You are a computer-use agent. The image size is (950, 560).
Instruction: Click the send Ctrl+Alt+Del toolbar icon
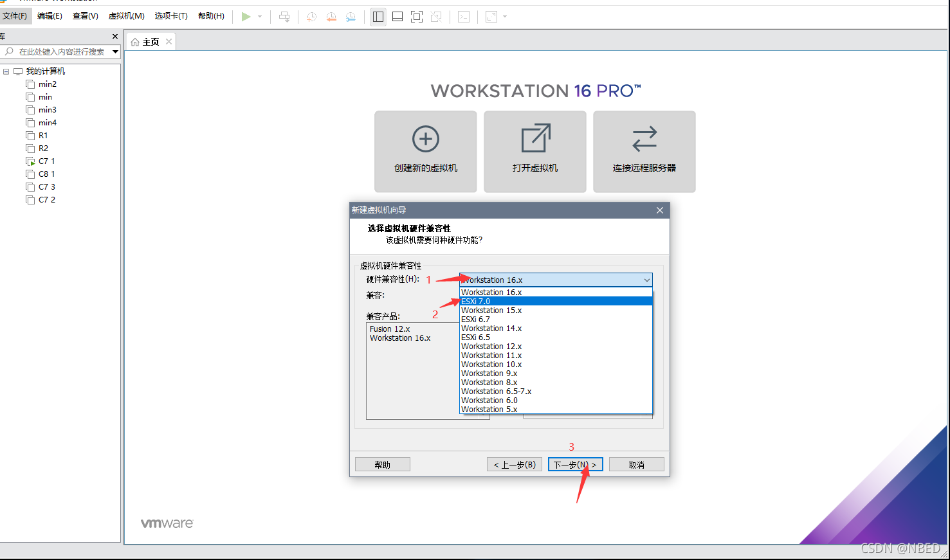[x=284, y=17]
